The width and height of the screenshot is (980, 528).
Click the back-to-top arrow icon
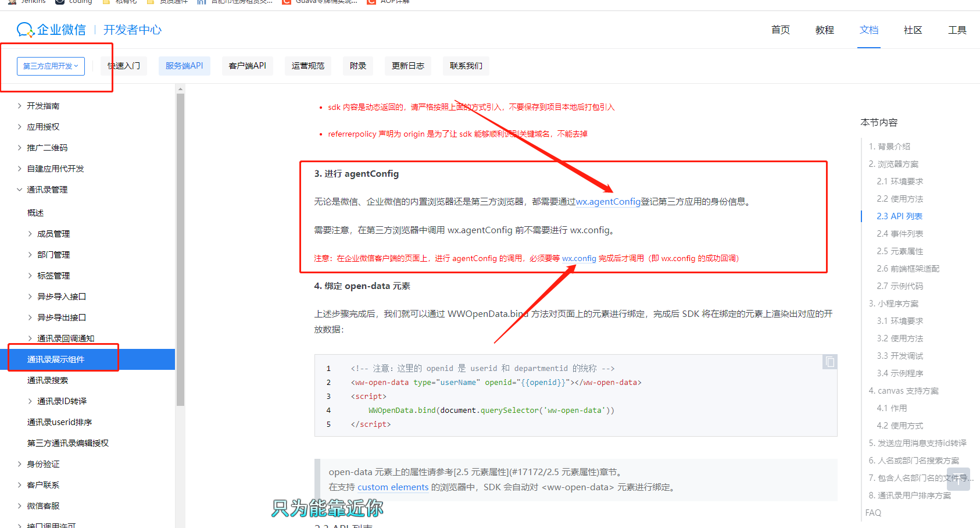[958, 480]
